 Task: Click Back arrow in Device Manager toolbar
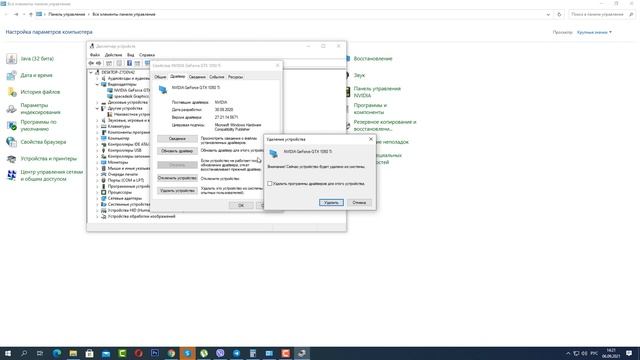click(91, 63)
